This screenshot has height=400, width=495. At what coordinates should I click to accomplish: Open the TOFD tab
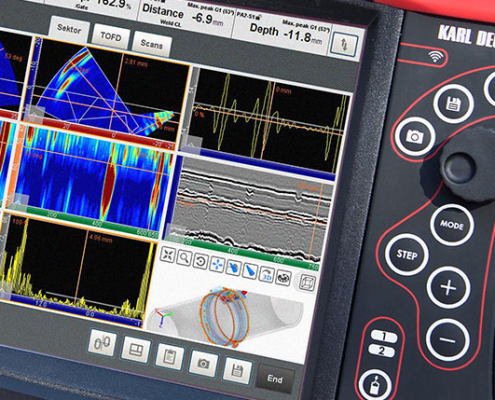[111, 37]
